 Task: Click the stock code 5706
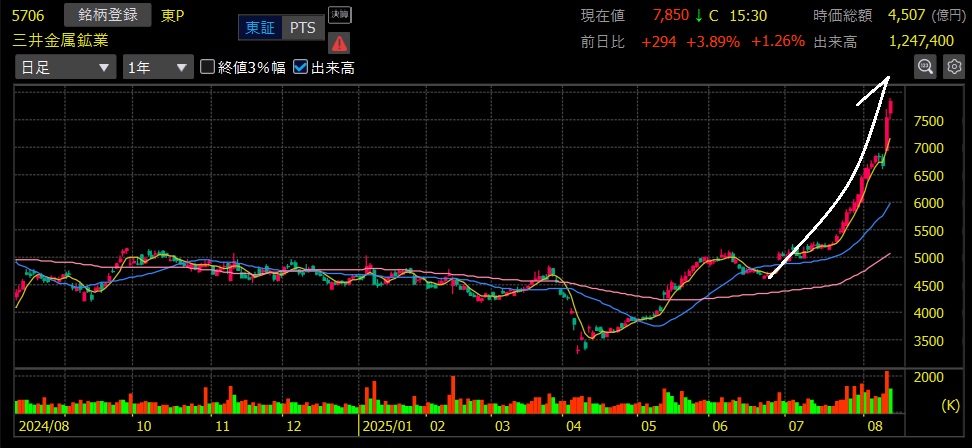point(29,16)
